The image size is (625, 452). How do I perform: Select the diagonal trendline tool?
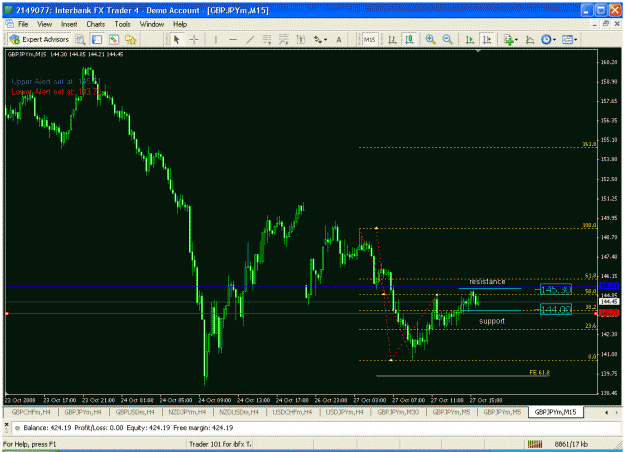250,39
